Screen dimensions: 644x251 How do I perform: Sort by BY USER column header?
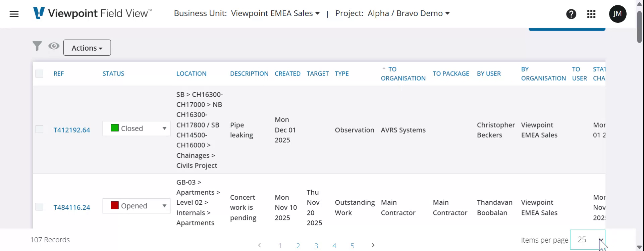click(x=489, y=73)
